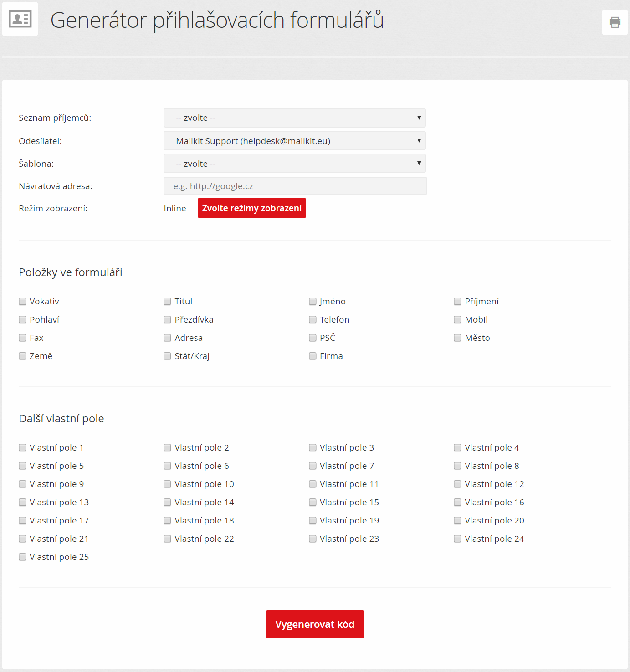
Task: Enable Vlastní pole 6
Action: click(x=167, y=466)
